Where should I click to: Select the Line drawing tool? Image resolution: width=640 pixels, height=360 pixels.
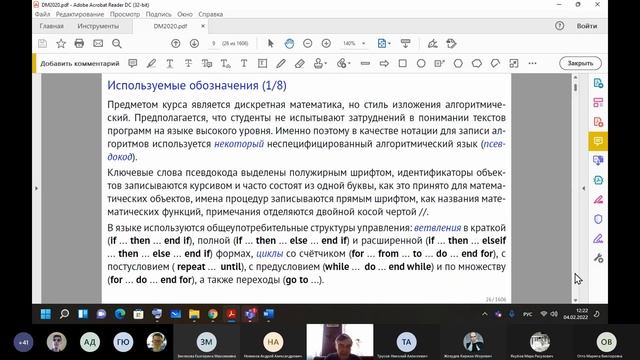[365, 63]
